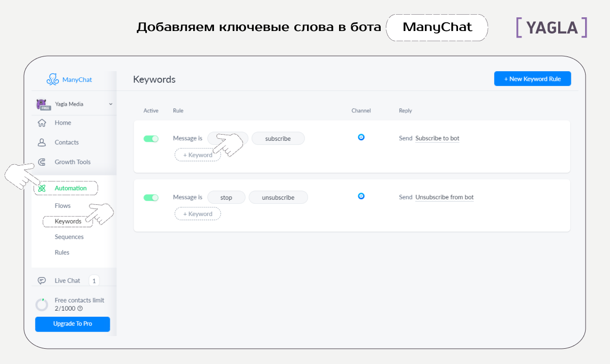Viewport: 610px width, 364px height.
Task: Open Growth Tools section
Action: click(x=73, y=162)
